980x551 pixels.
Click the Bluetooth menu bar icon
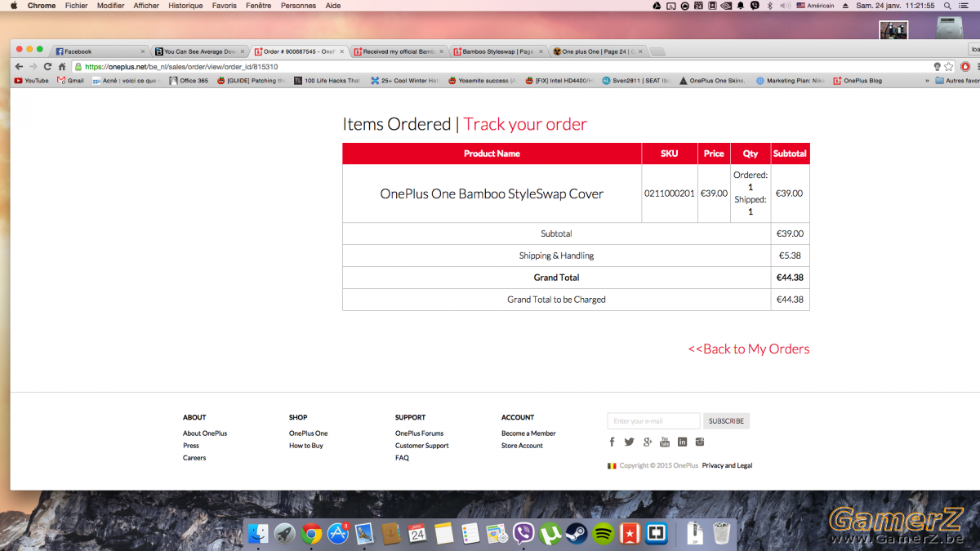point(769,6)
